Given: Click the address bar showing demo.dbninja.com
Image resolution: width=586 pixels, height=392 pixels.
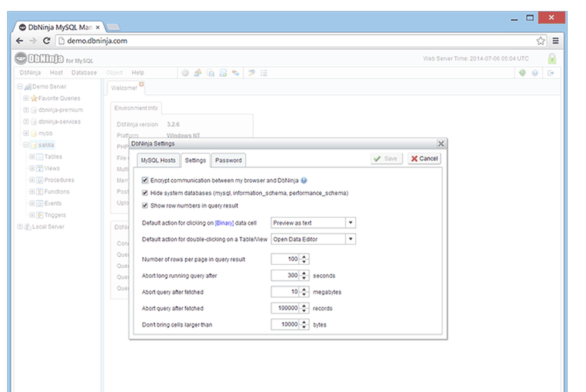Looking at the screenshot, I should tap(295, 41).
